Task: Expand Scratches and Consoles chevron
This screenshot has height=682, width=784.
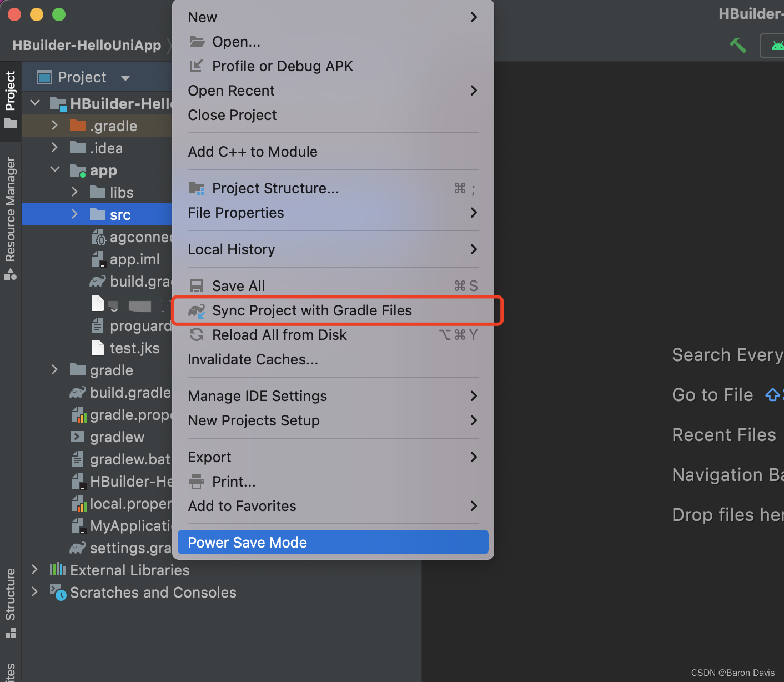Action: (34, 592)
